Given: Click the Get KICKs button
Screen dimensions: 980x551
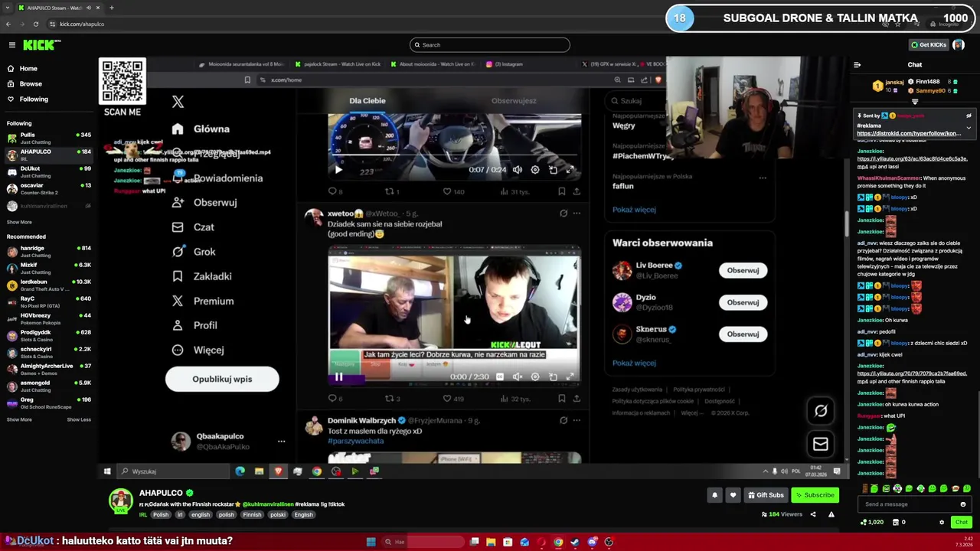Looking at the screenshot, I should 928,44.
